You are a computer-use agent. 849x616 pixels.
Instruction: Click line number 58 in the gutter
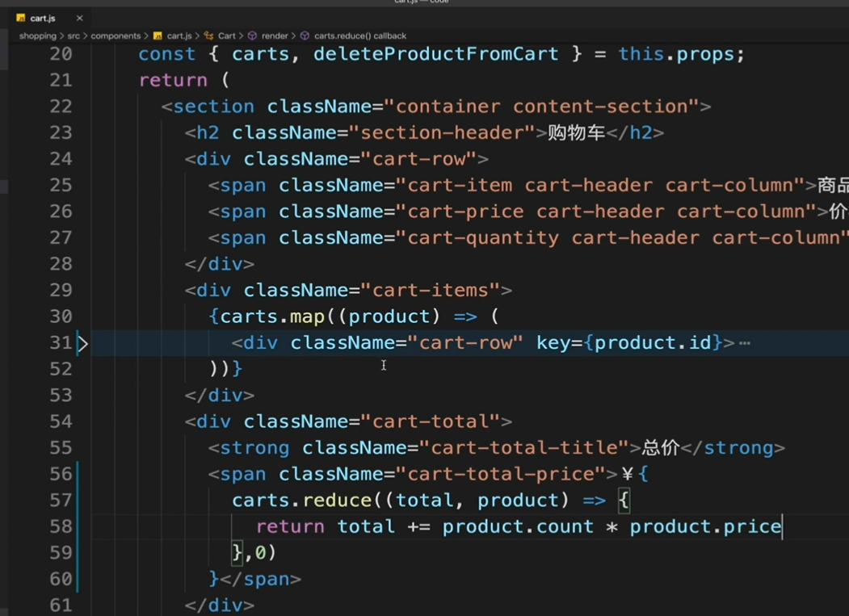[x=61, y=526]
